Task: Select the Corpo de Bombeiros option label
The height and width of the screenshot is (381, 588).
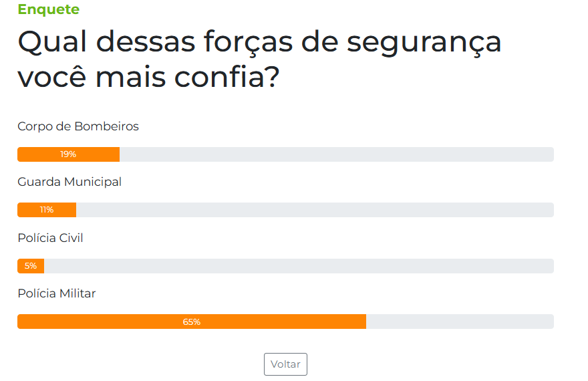Action: [x=78, y=126]
